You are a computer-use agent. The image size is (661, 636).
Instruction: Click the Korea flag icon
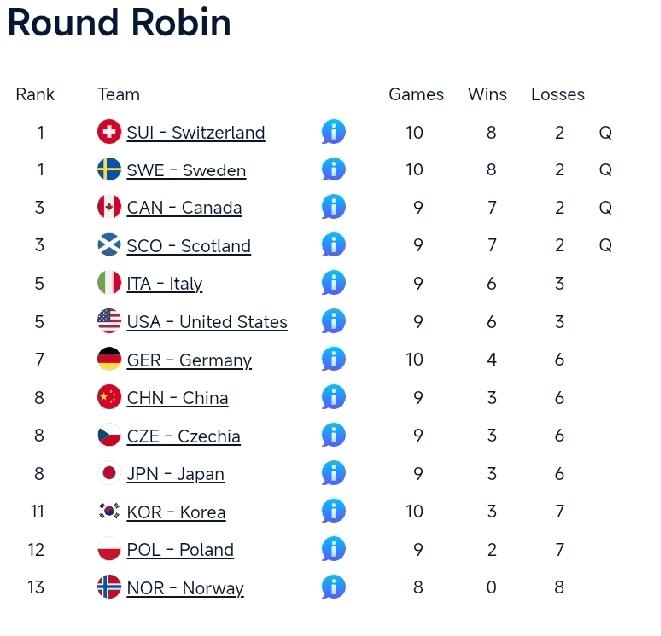pos(109,512)
